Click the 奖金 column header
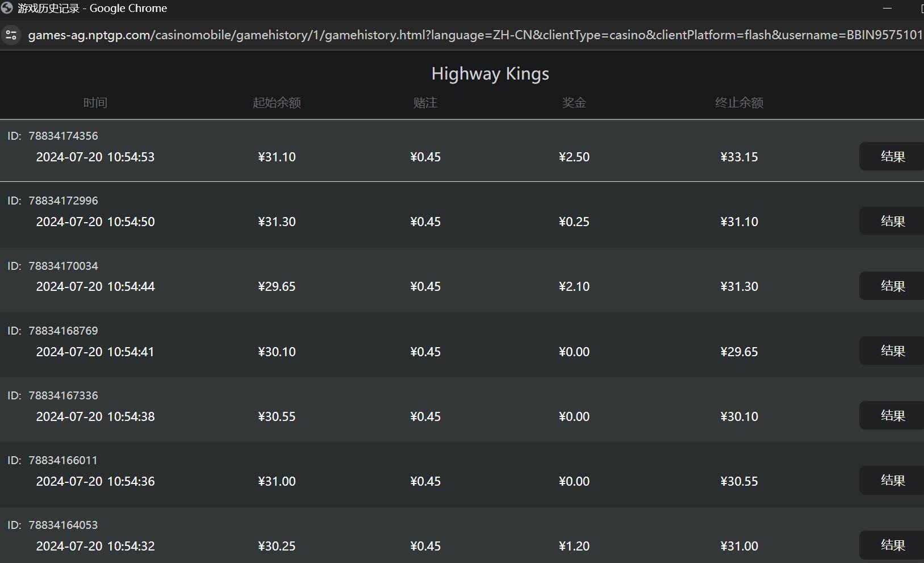The image size is (924, 563). click(574, 103)
